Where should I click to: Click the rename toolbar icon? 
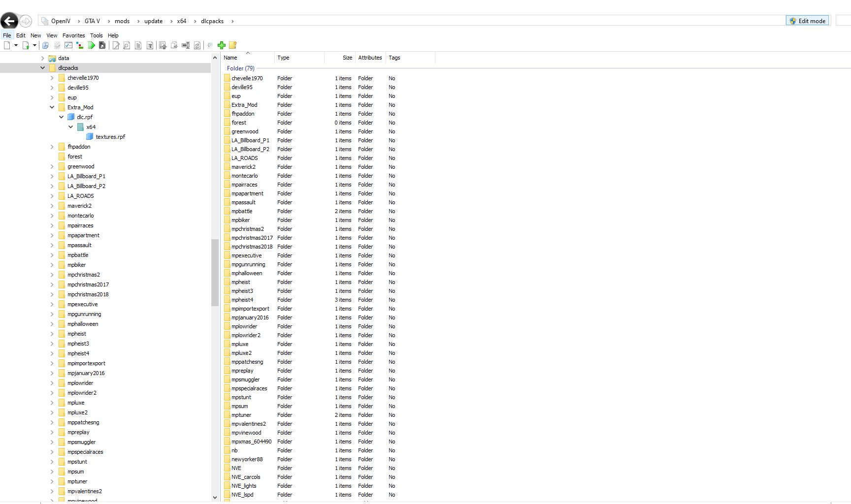coord(186,45)
